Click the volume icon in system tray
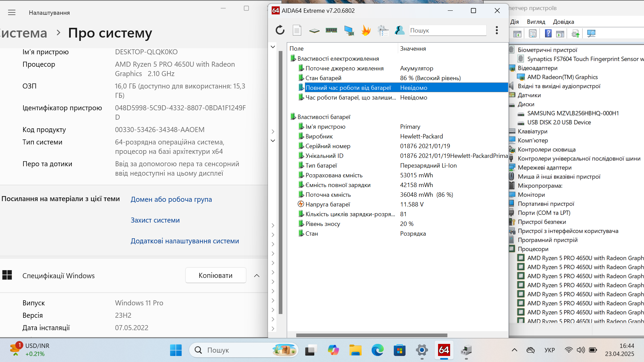 click(x=581, y=350)
